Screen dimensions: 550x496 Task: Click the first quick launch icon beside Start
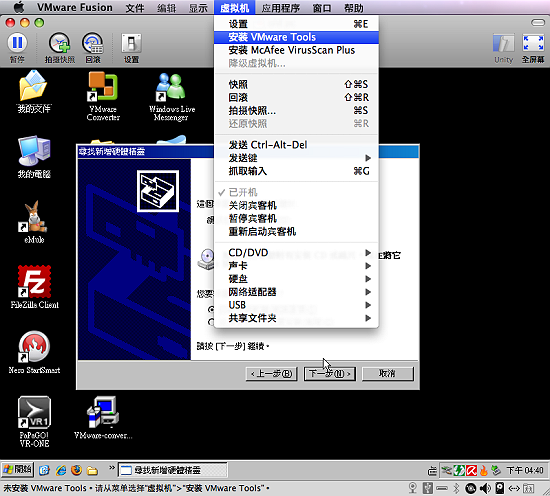(x=44, y=470)
